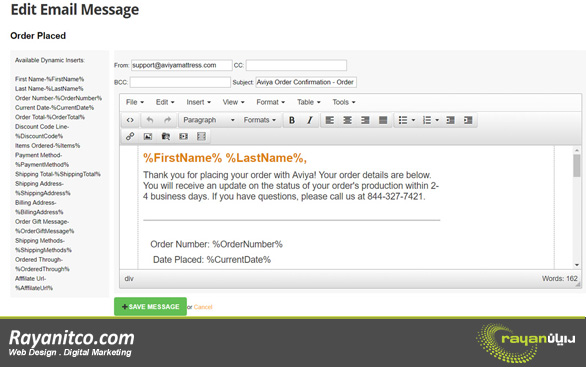The height and width of the screenshot is (367, 586).
Task: Toggle italic formatting
Action: tap(310, 120)
